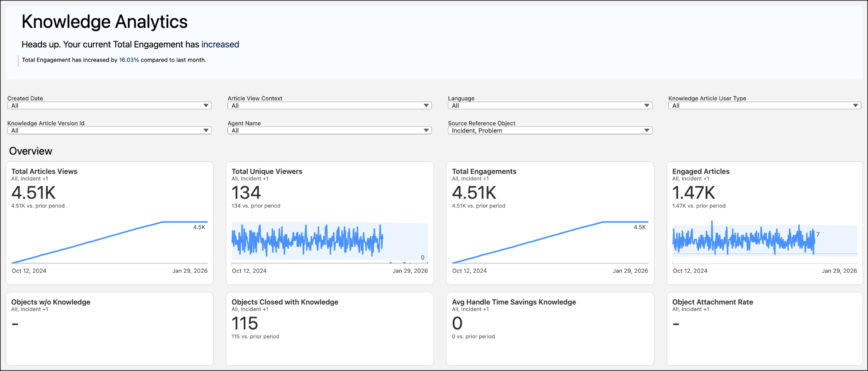Screen dimensions: 868x371
Task: Click Oct 12, 2024 under Total Unique Viewers
Action: coord(249,271)
